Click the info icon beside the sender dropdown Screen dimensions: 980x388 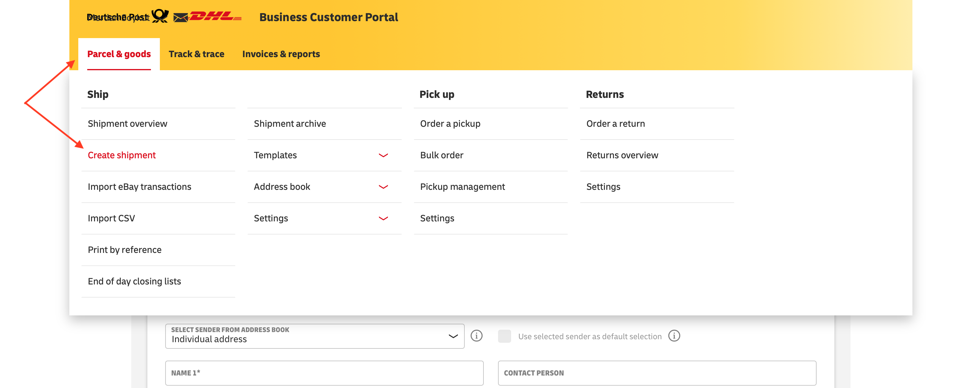[476, 336]
